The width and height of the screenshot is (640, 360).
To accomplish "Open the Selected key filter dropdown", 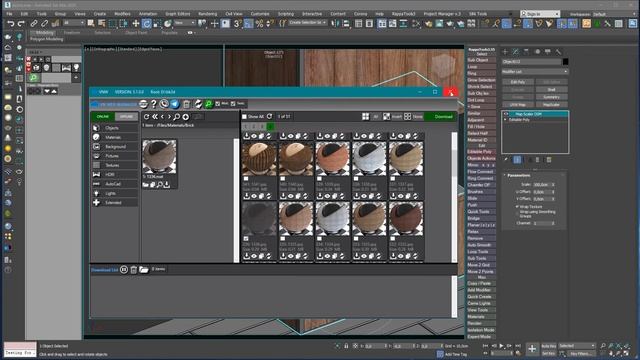I will (x=577, y=346).
